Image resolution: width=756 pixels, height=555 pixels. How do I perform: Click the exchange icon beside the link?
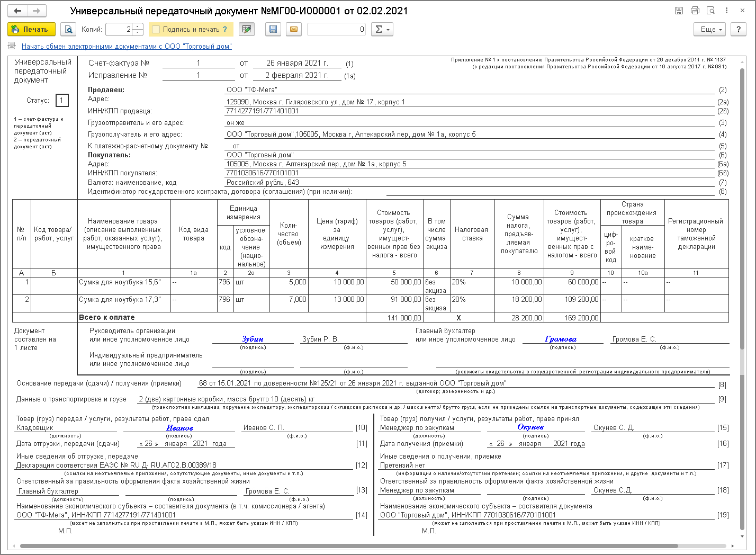click(x=12, y=46)
